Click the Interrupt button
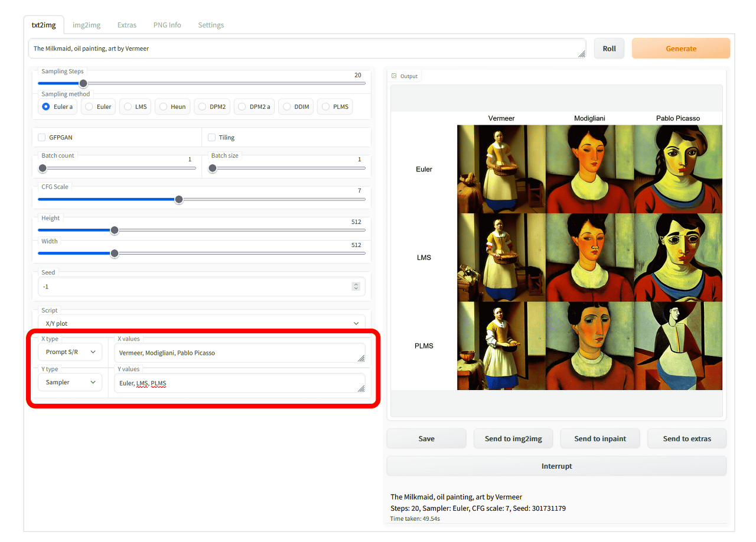 [x=556, y=466]
